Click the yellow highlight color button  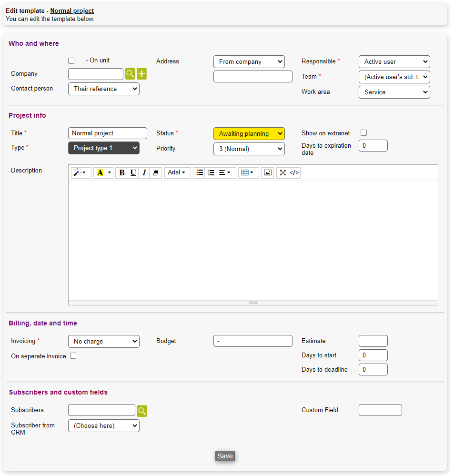pos(100,172)
